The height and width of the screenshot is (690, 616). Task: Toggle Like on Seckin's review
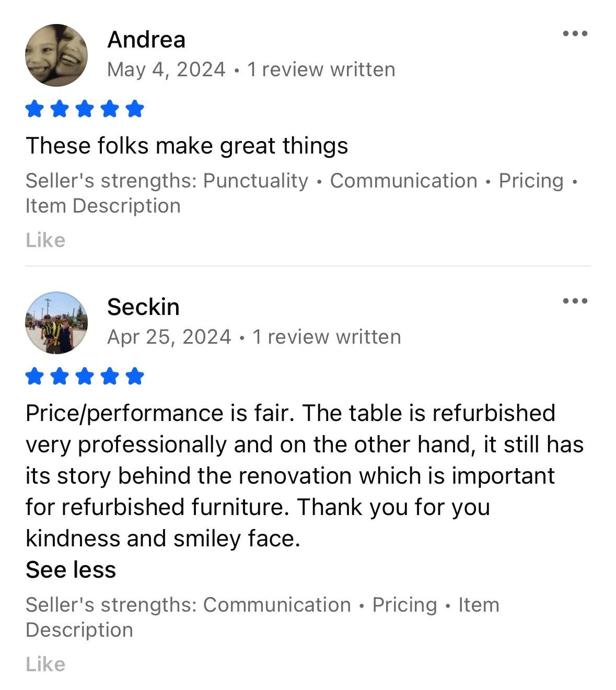45,664
